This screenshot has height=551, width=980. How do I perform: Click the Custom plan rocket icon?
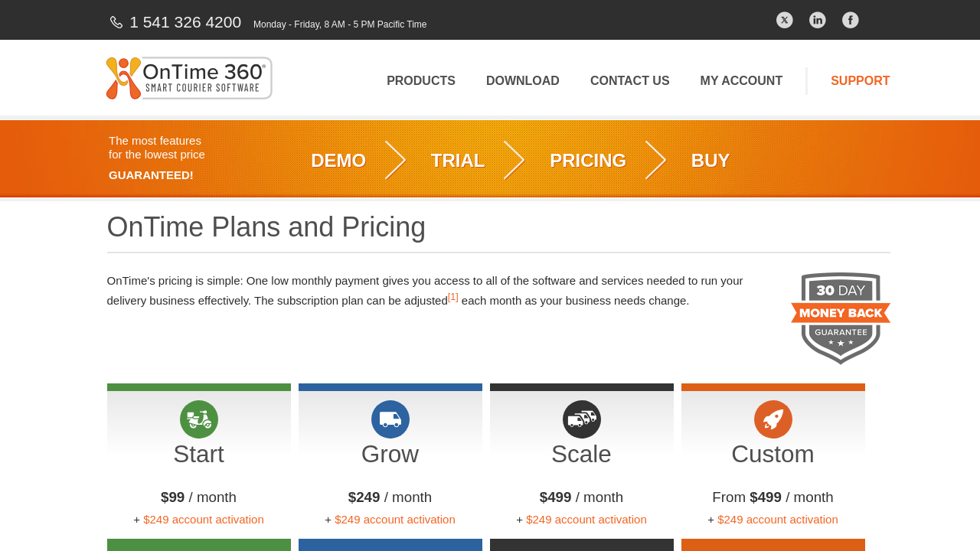[x=773, y=419]
